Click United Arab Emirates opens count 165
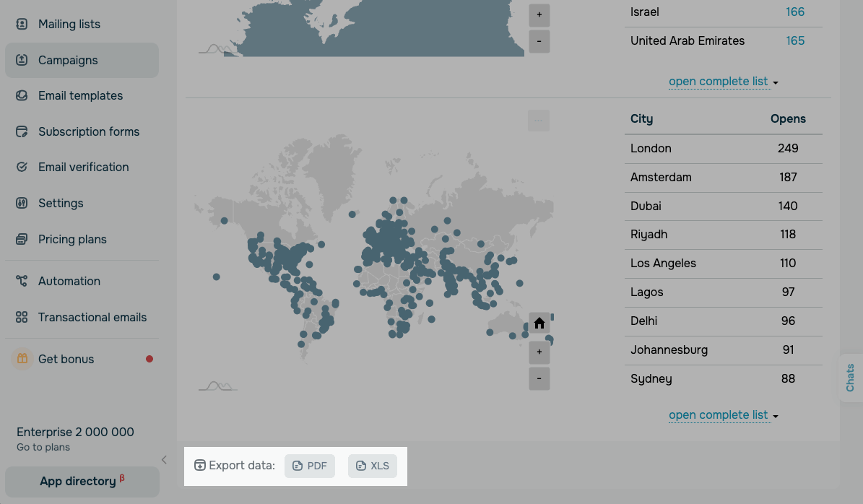 [x=794, y=40]
